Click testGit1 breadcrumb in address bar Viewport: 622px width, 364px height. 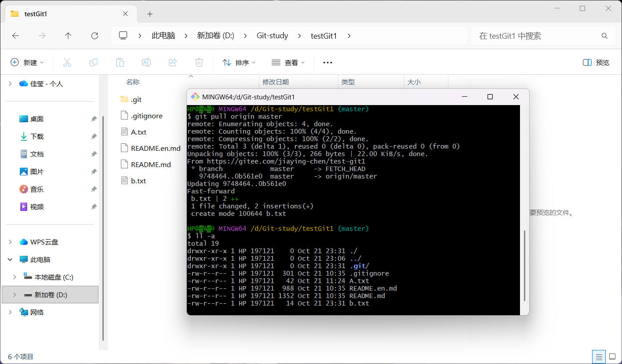[324, 36]
